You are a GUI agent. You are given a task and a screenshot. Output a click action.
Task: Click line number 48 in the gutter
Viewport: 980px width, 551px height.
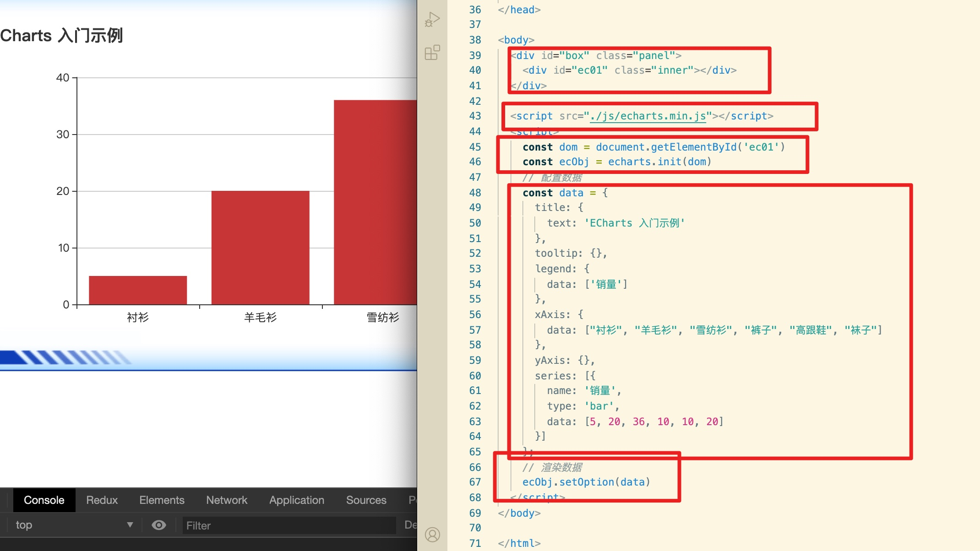pyautogui.click(x=475, y=193)
